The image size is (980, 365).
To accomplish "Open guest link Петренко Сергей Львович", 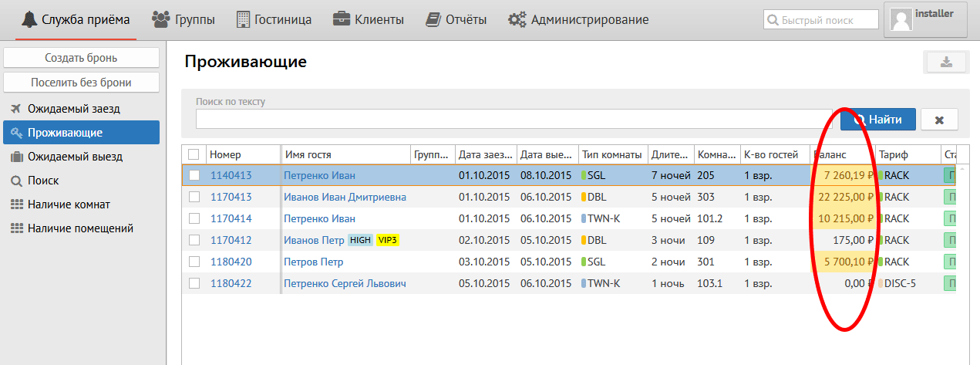I will click(x=345, y=284).
